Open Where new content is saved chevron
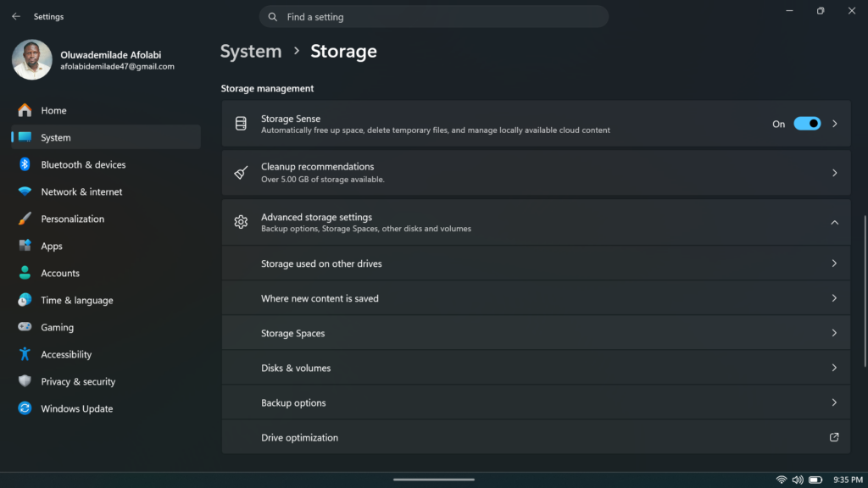Viewport: 868px width, 488px height. (x=834, y=298)
